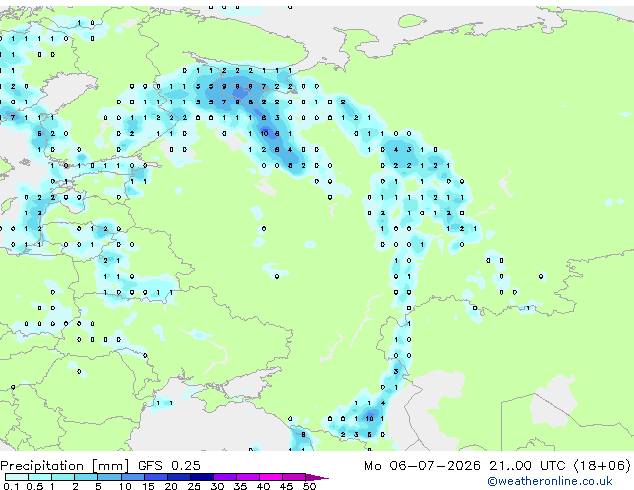Click the "15" legend scale label
Image resolution: width=634 pixels, height=490 pixels.
pos(148,486)
